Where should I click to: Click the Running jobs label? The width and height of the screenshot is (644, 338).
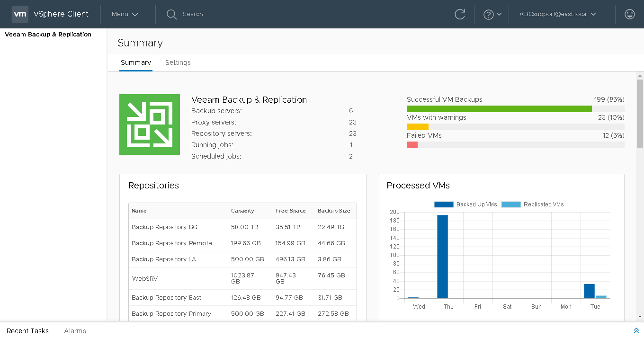(212, 145)
